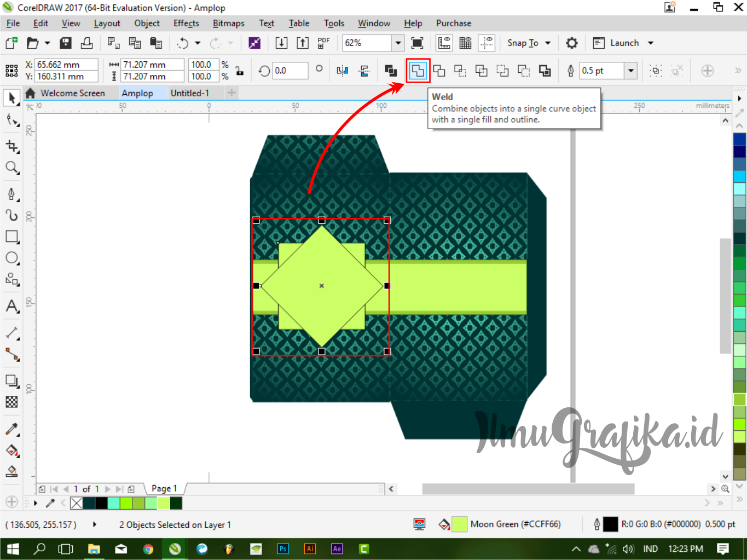747x560 pixels.
Task: Expand the property bar overflow chevron
Action: tap(738, 71)
